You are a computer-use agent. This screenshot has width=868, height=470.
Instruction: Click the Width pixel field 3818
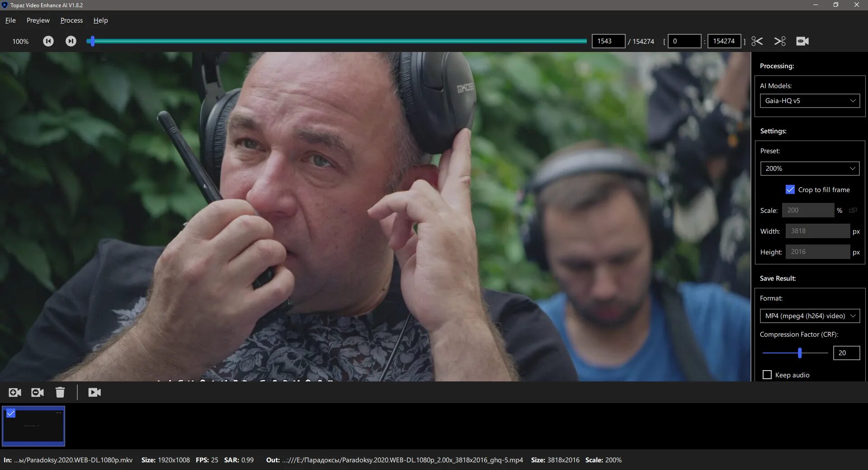click(x=817, y=231)
